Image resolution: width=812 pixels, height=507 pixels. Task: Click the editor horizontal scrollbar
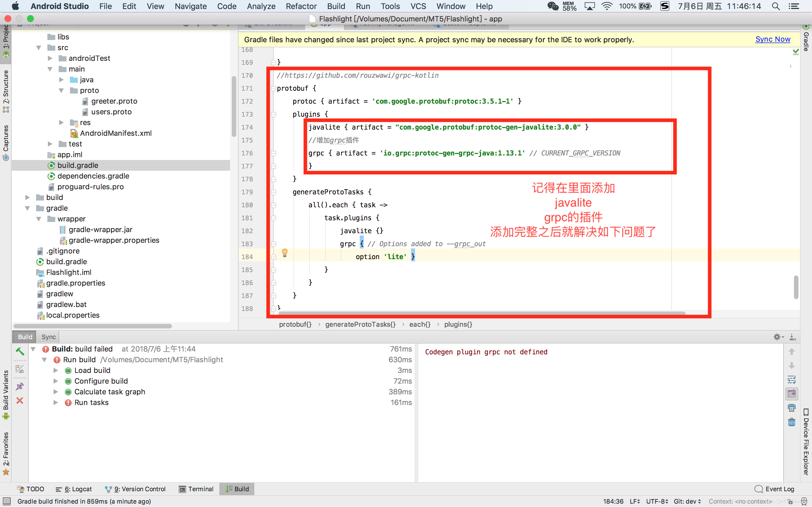tap(482, 313)
